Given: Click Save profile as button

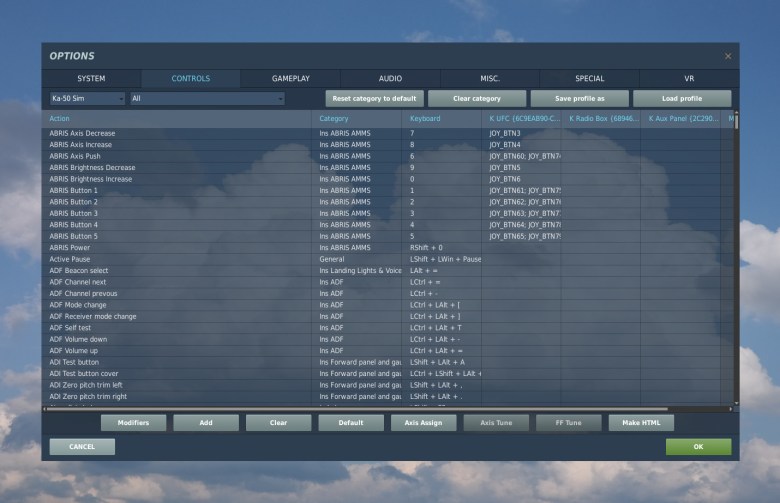Looking at the screenshot, I should pos(579,99).
